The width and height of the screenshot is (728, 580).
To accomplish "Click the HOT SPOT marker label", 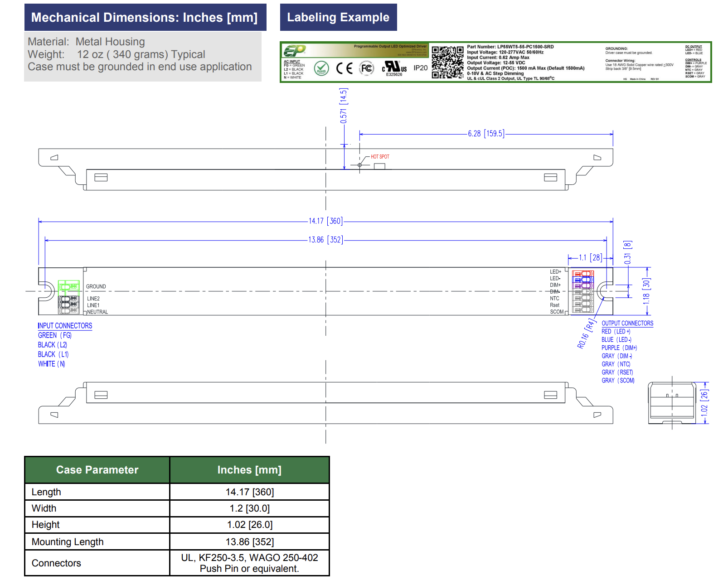I will point(380,157).
